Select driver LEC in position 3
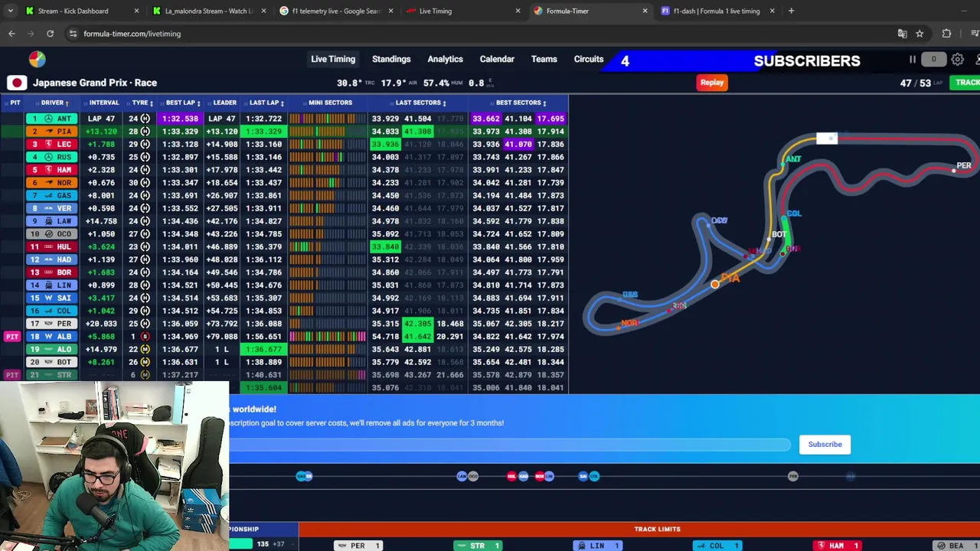 click(x=51, y=144)
